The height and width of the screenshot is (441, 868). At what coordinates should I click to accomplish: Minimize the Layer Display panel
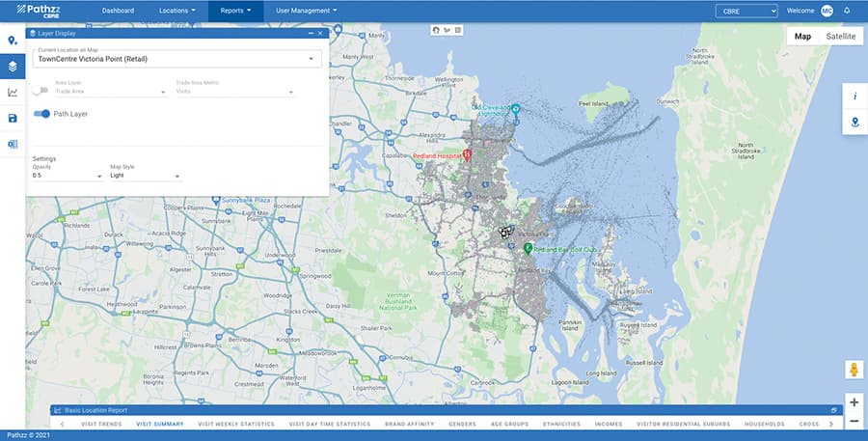pos(312,33)
